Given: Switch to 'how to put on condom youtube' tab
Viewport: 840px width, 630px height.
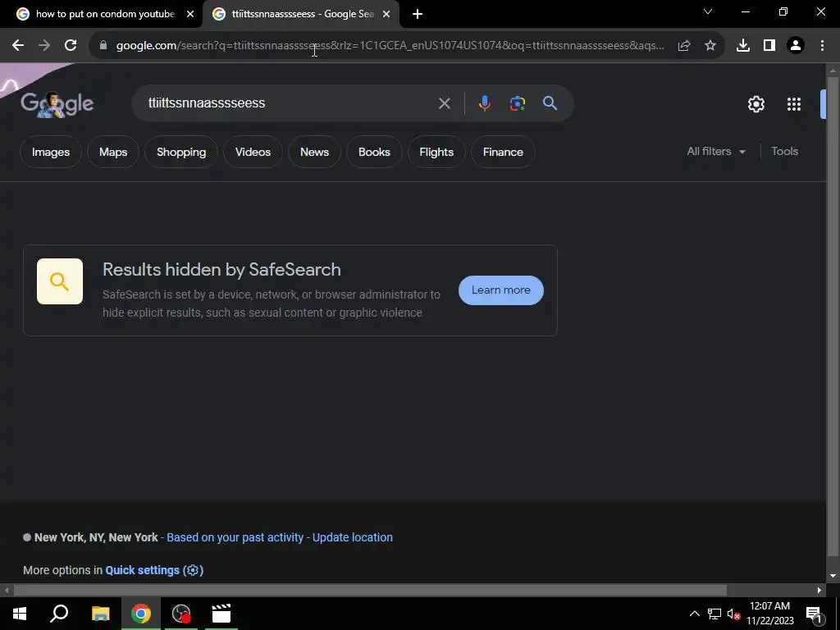Looking at the screenshot, I should click(101, 14).
